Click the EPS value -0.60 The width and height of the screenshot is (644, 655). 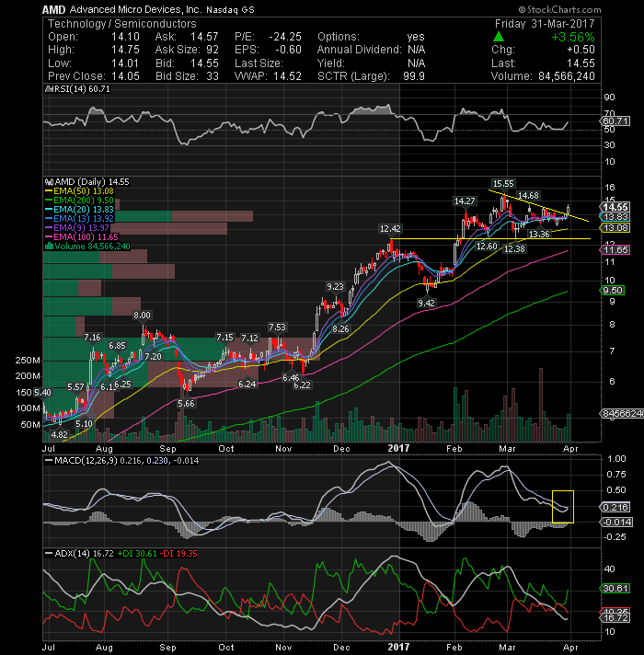pyautogui.click(x=288, y=50)
